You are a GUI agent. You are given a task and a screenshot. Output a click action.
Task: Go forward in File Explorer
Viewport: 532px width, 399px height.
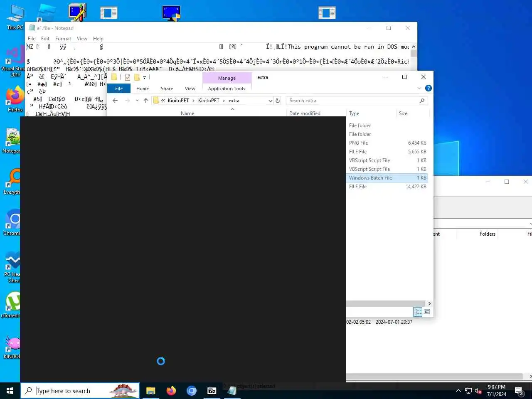coord(127,101)
